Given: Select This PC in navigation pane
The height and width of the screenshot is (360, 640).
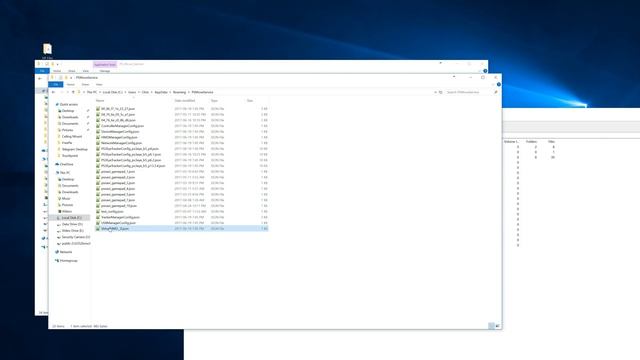Looking at the screenshot, I should point(64,173).
